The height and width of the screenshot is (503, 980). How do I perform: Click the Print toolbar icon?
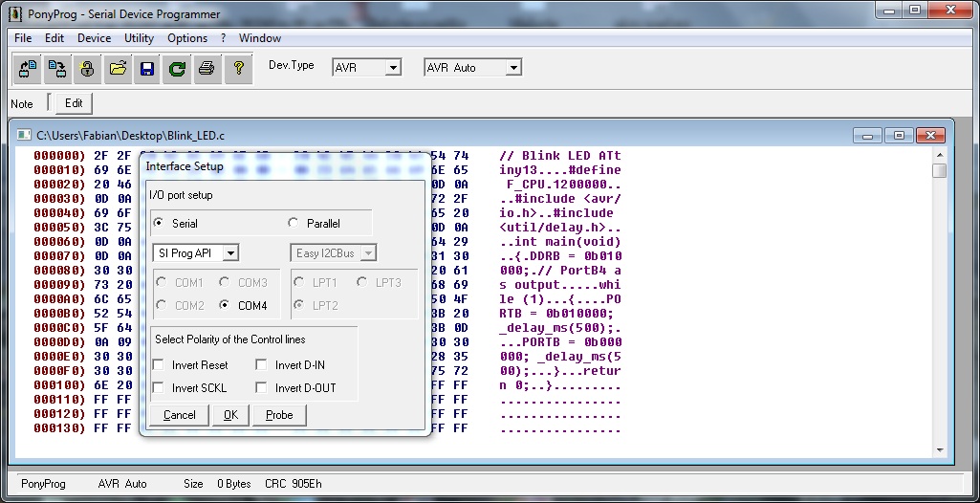pyautogui.click(x=207, y=68)
